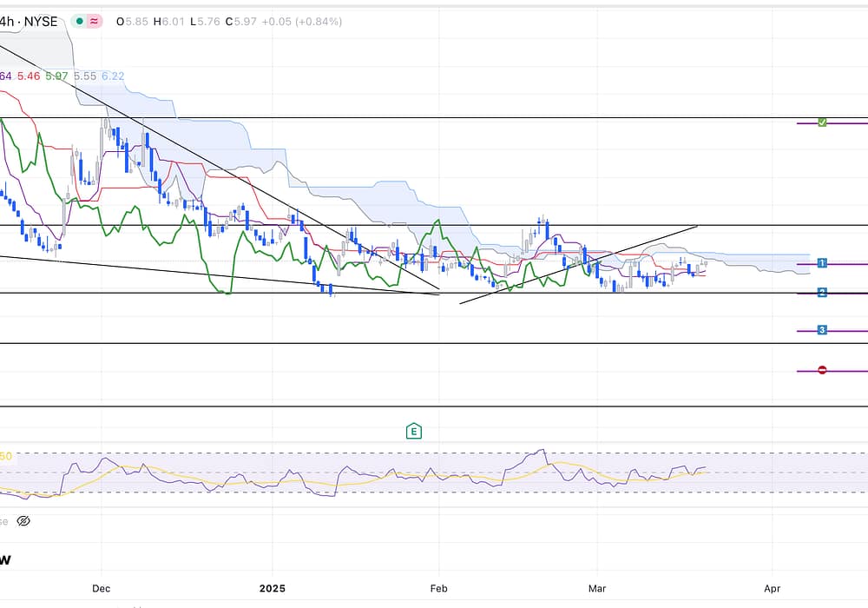Click the Mar label on time axis
The width and height of the screenshot is (868, 608).
point(598,588)
